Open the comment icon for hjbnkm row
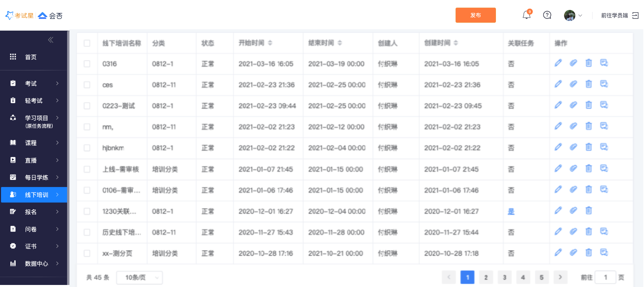The height and width of the screenshot is (287, 644). tap(604, 147)
